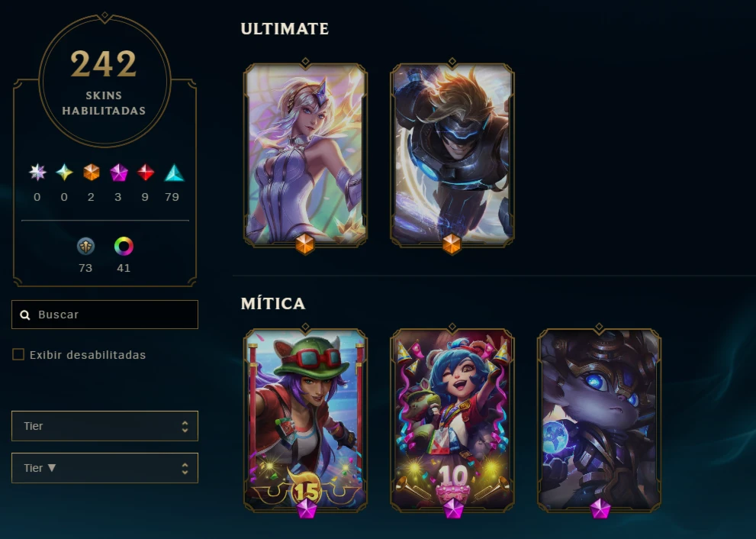Image resolution: width=756 pixels, height=539 pixels.
Task: Open the Elementalist Lux ultimate skin card
Action: point(305,155)
